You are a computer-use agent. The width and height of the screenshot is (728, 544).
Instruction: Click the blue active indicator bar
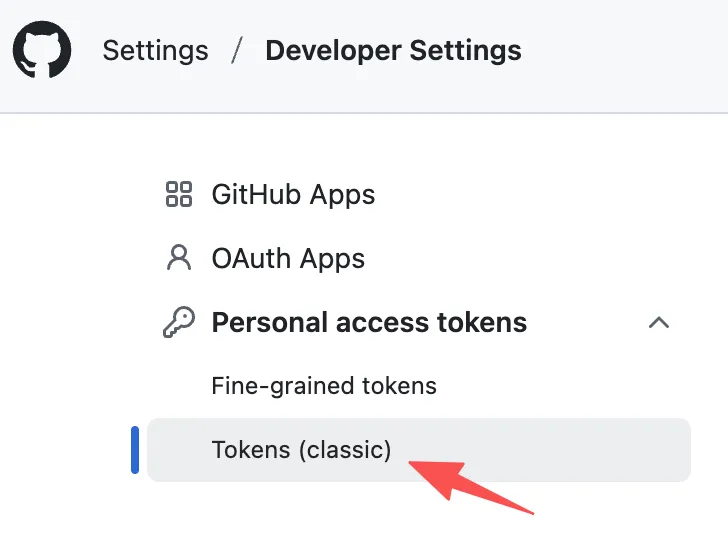(x=135, y=449)
